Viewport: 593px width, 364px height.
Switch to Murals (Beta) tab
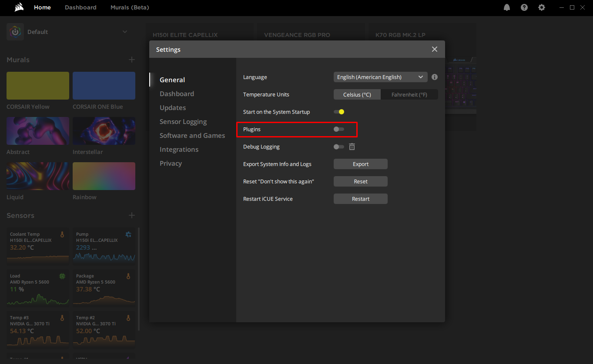(130, 7)
